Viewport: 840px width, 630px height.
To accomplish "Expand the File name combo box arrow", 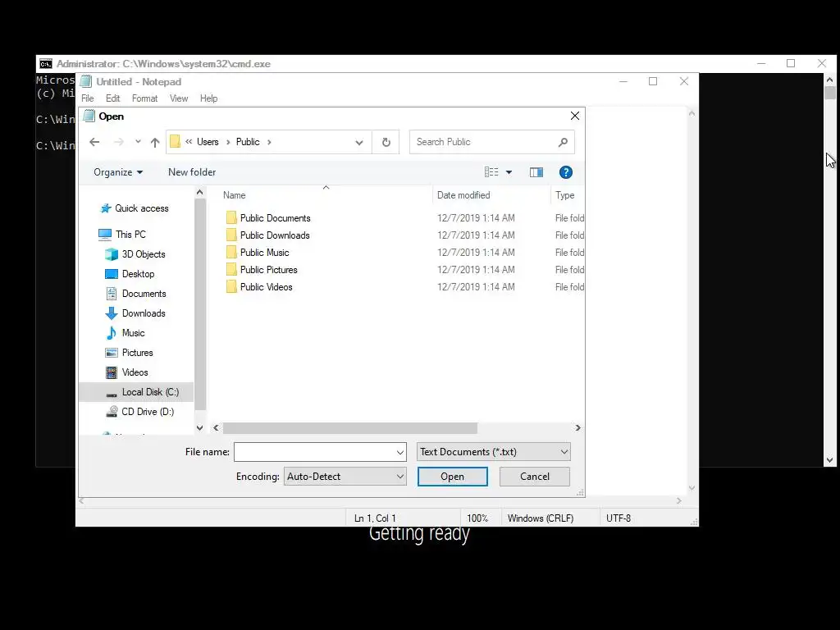I will tap(399, 452).
